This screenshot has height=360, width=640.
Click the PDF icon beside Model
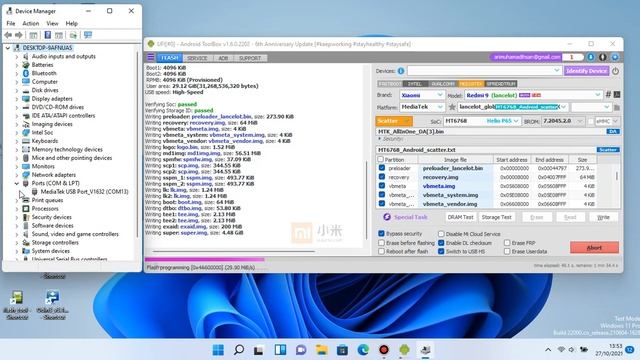pyautogui.click(x=617, y=95)
